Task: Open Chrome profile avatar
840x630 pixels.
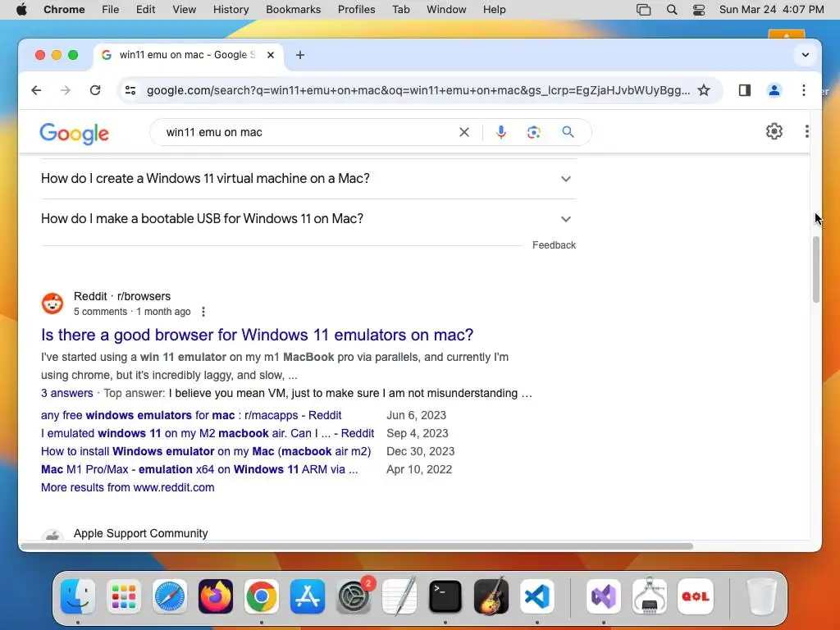Action: (x=774, y=90)
